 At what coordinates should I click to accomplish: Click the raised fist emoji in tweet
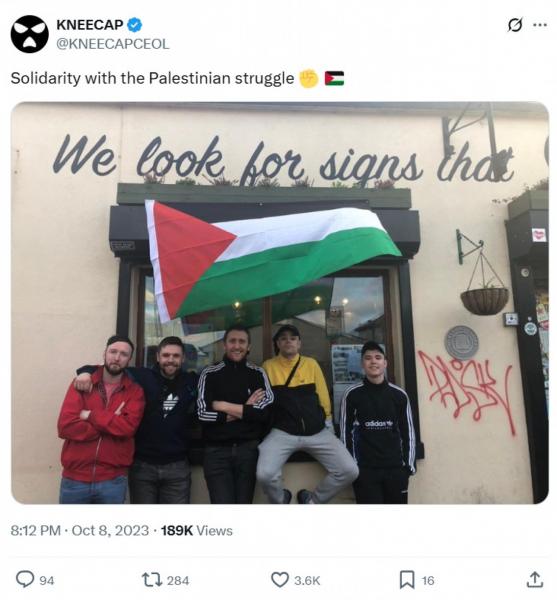309,78
